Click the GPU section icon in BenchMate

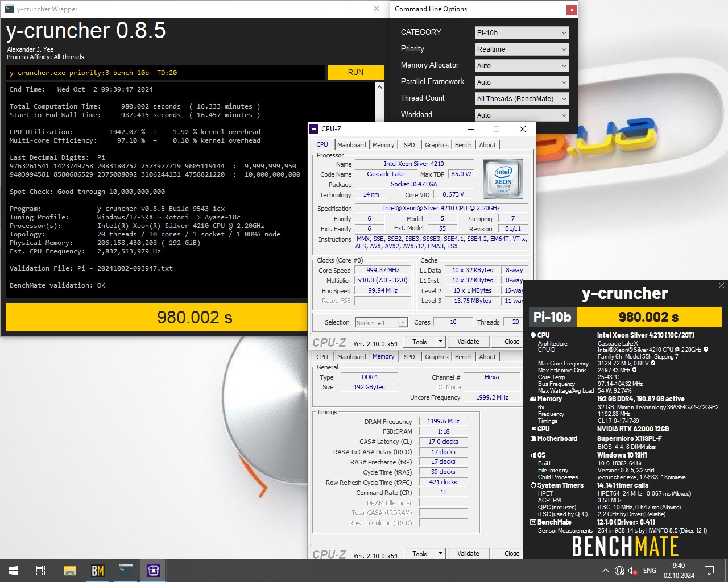(533, 429)
